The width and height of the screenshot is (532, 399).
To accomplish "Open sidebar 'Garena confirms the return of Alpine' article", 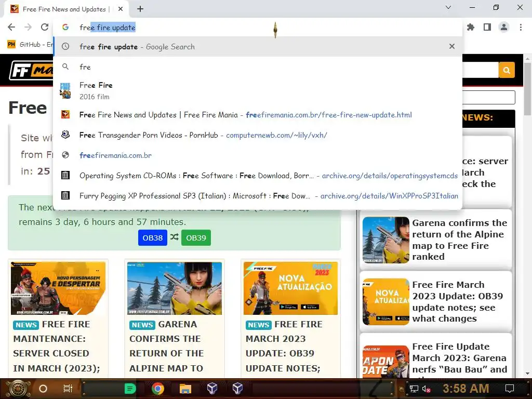I will [459, 240].
